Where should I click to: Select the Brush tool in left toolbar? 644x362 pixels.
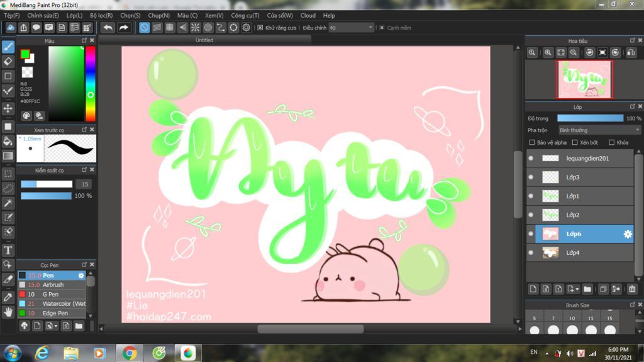coord(8,47)
